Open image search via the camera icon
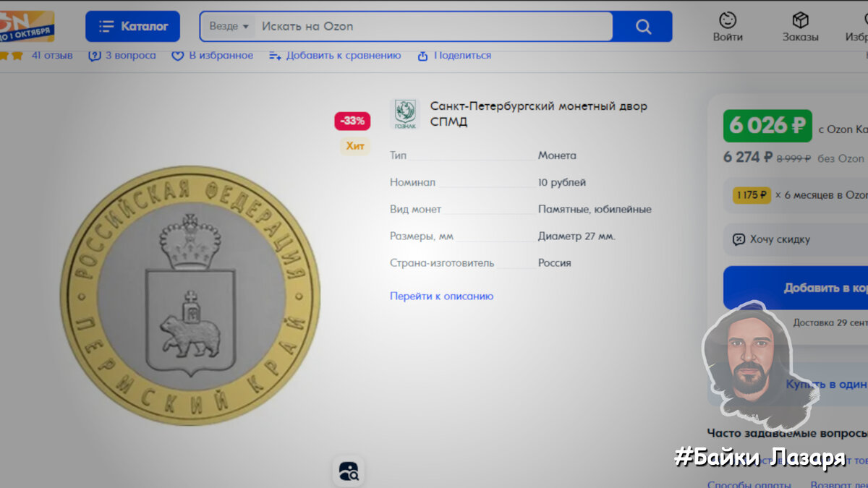This screenshot has height=488, width=868. (x=349, y=470)
